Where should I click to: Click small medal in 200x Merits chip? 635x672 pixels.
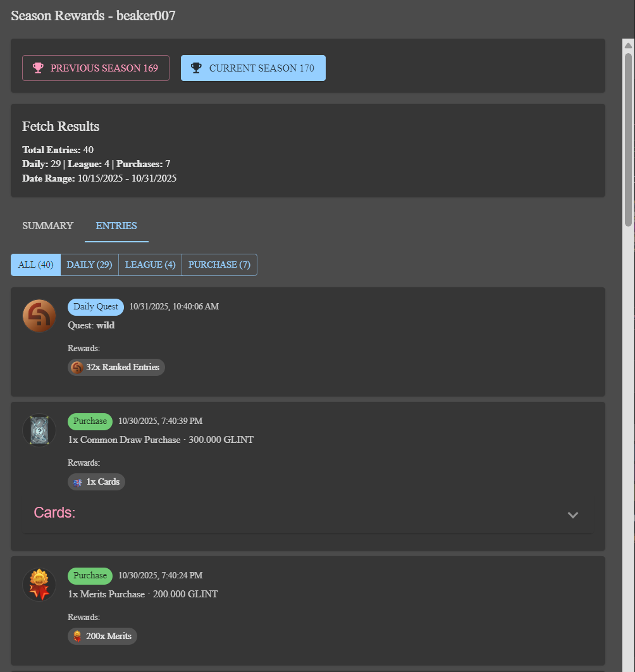coord(77,637)
